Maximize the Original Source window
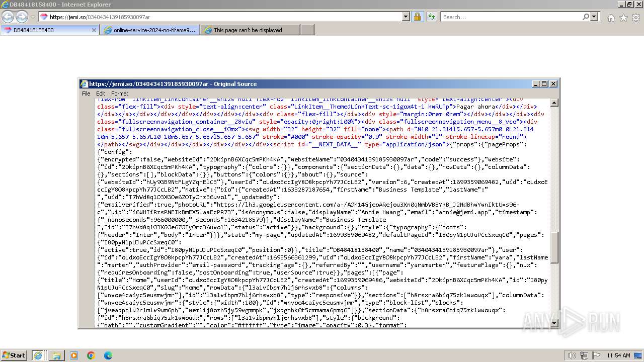Image resolution: width=644 pixels, height=362 pixels. pyautogui.click(x=544, y=84)
